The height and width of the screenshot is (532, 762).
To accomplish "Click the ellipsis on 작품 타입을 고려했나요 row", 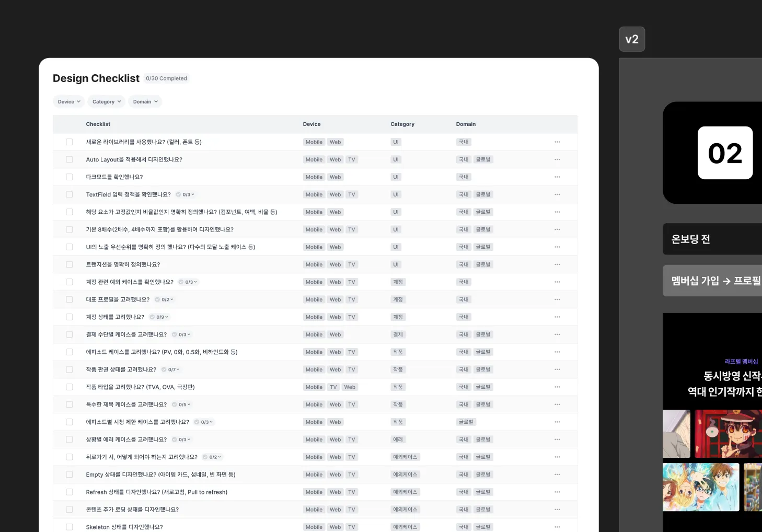I will pos(557,387).
